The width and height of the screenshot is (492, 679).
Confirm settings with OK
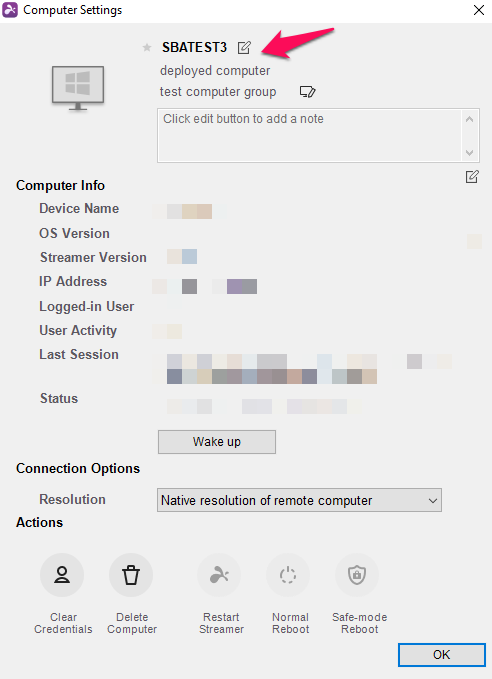coord(442,654)
